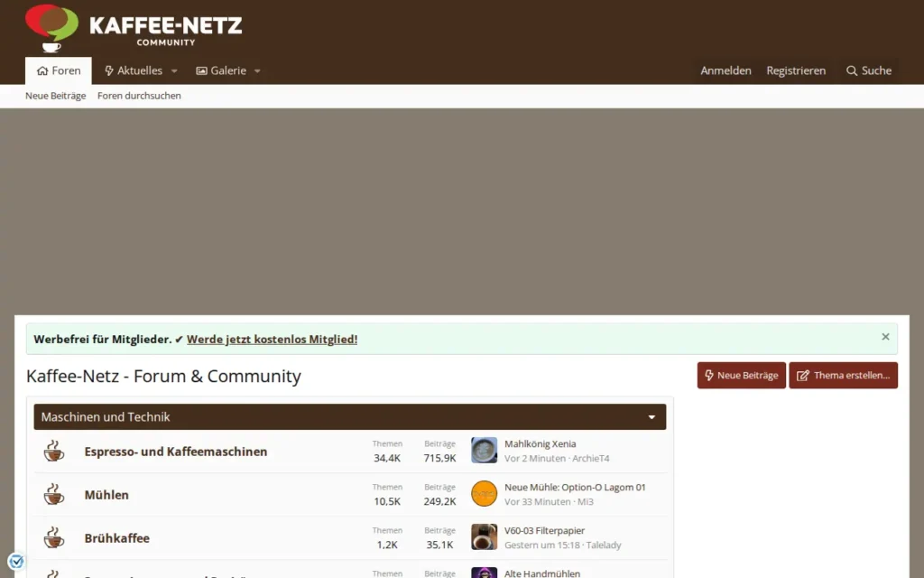The height and width of the screenshot is (578, 924).
Task: Click the Anmelden link
Action: 726,70
